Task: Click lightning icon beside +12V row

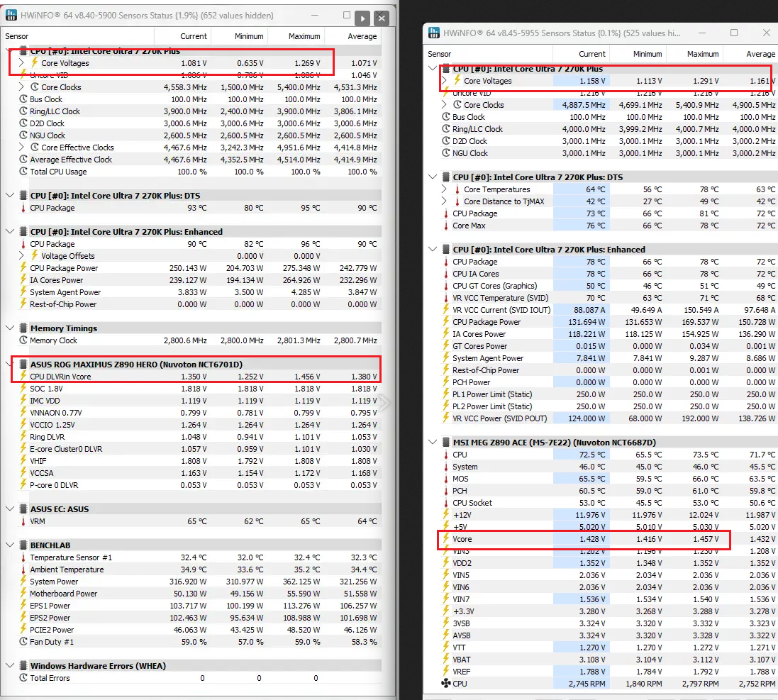Action: tap(446, 515)
